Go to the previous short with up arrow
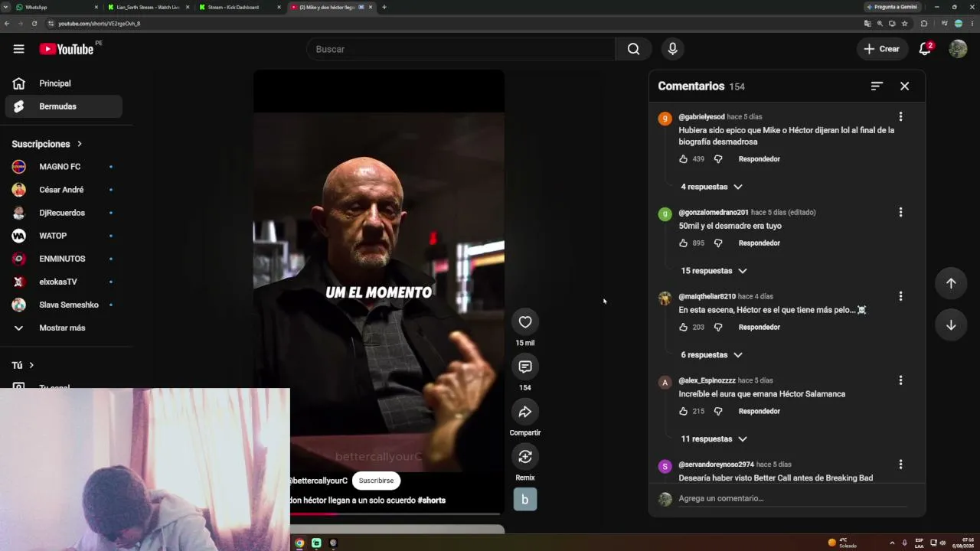 click(x=951, y=283)
